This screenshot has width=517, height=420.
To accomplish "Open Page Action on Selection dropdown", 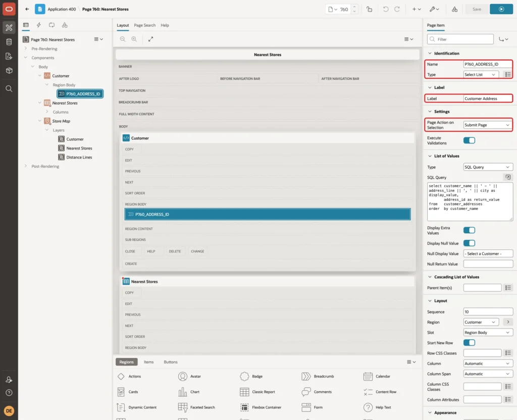I will [488, 125].
